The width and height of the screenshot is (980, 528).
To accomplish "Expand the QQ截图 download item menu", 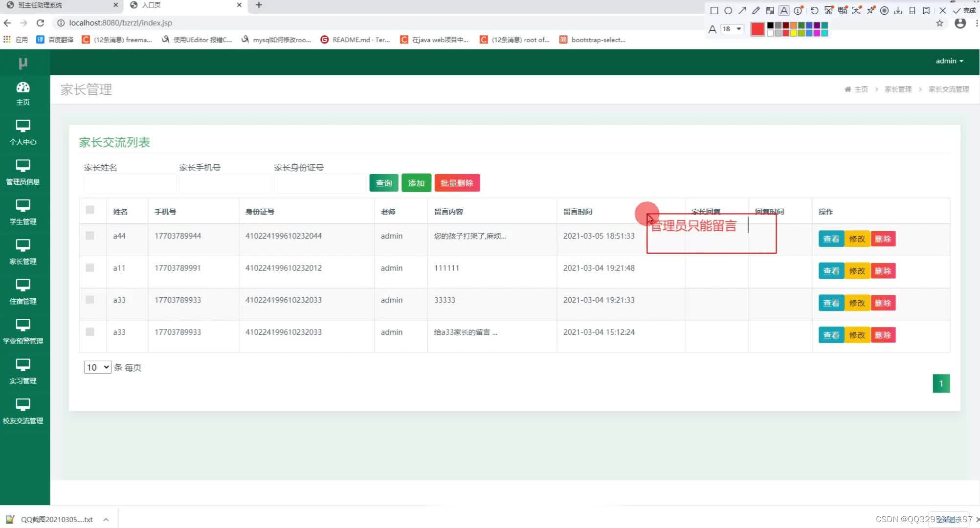I will [106, 520].
